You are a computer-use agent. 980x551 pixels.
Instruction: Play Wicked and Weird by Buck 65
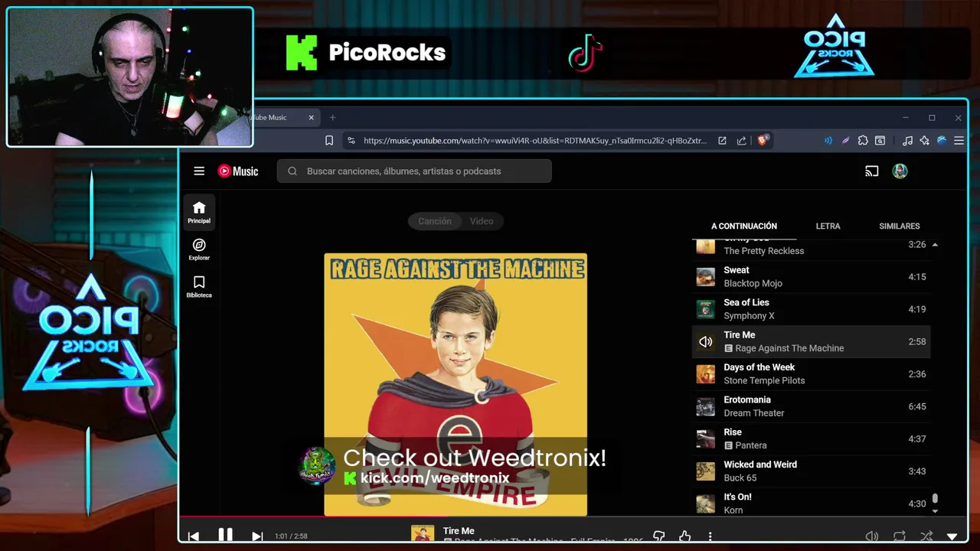[812, 471]
